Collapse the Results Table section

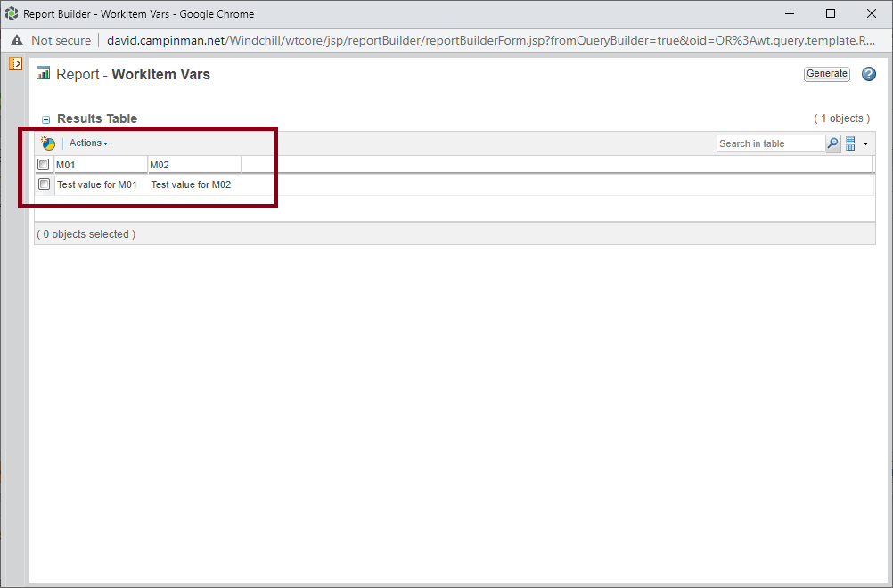45,118
